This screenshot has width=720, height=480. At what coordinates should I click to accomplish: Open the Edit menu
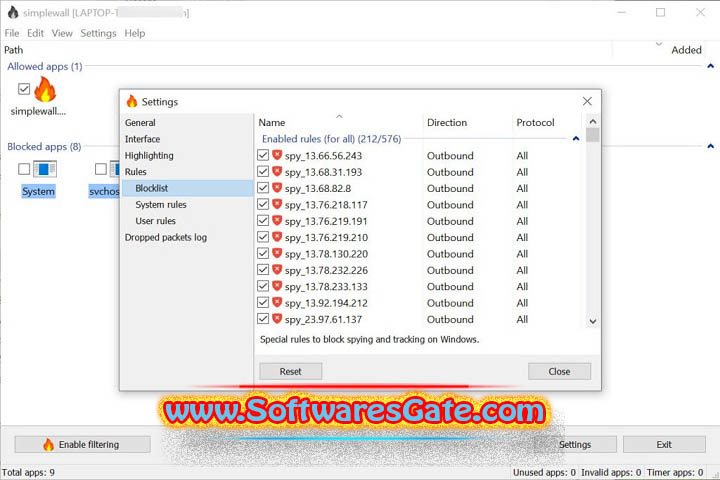pos(35,33)
